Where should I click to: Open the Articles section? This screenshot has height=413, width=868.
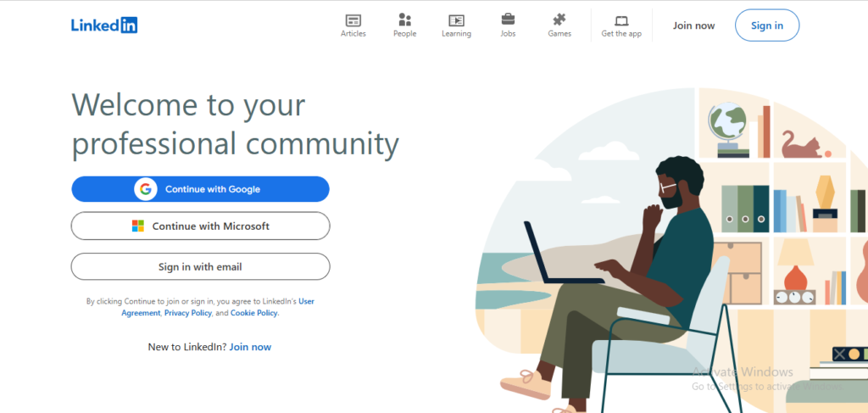click(353, 25)
